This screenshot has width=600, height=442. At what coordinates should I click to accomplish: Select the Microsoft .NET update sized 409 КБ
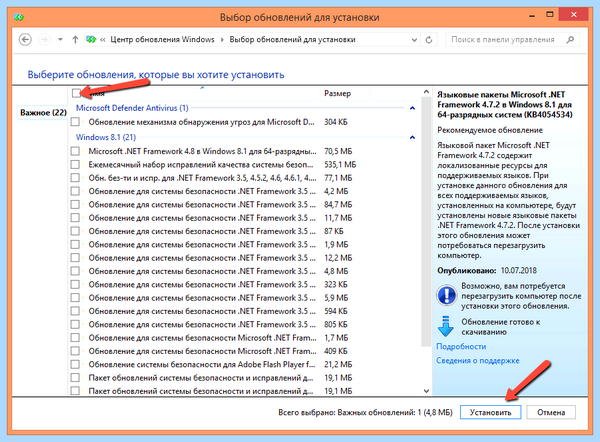(75, 351)
